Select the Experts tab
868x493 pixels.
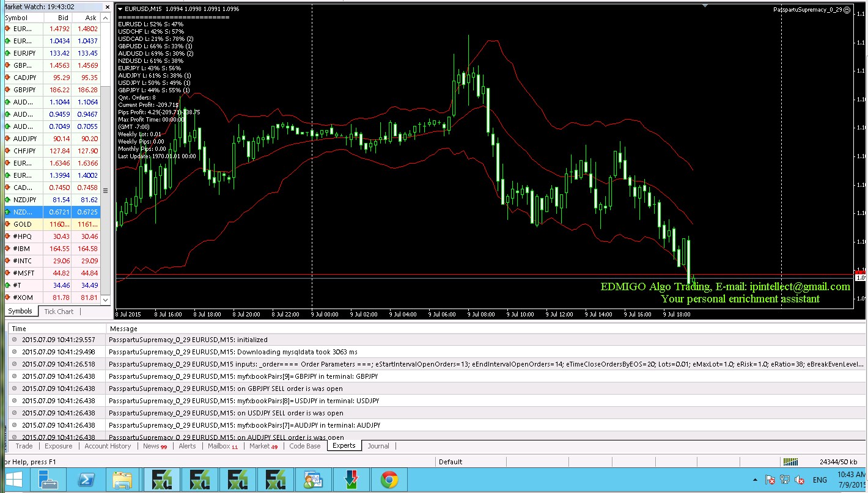(x=344, y=446)
